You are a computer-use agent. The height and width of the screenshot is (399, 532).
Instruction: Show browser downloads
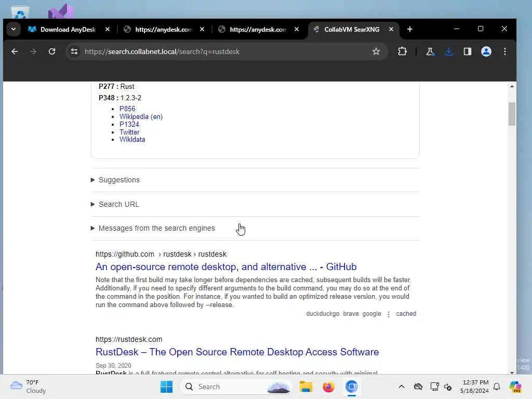(x=449, y=51)
